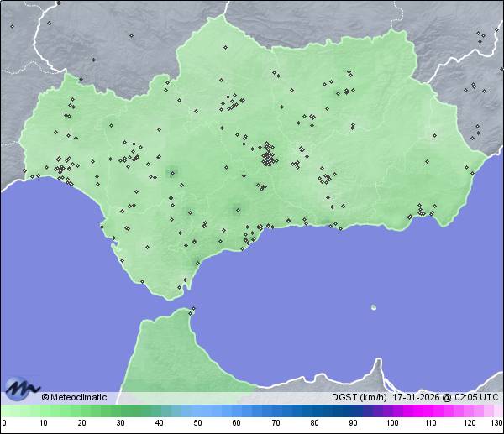Select the magenta swatch at 110 km/h
Image resolution: width=504 pixels, height=434 pixels.
(x=431, y=411)
